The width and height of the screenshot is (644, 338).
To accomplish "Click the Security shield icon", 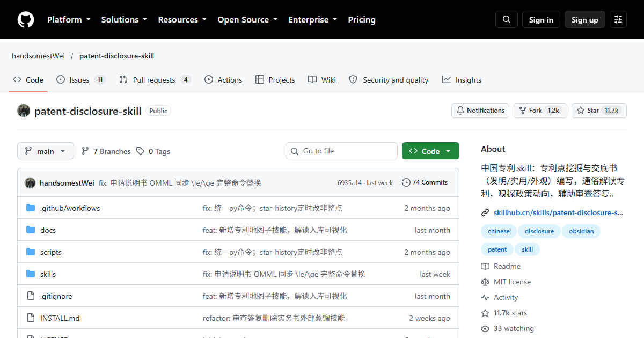I will pos(353,79).
